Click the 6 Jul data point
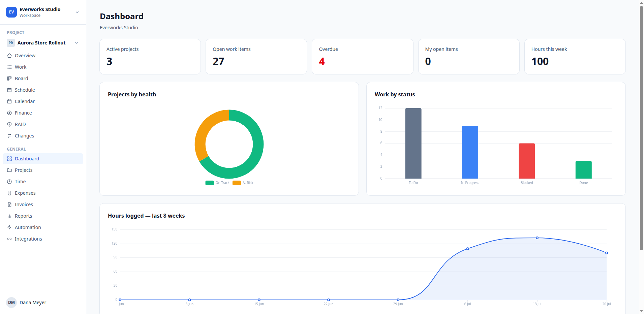The width and height of the screenshot is (644, 314). (x=468, y=249)
